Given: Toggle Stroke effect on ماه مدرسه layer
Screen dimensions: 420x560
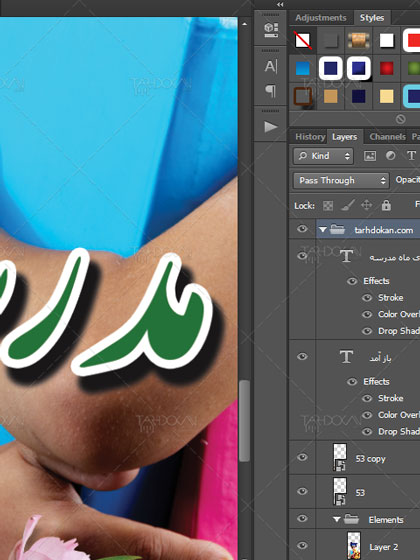Looking at the screenshot, I should 367,298.
